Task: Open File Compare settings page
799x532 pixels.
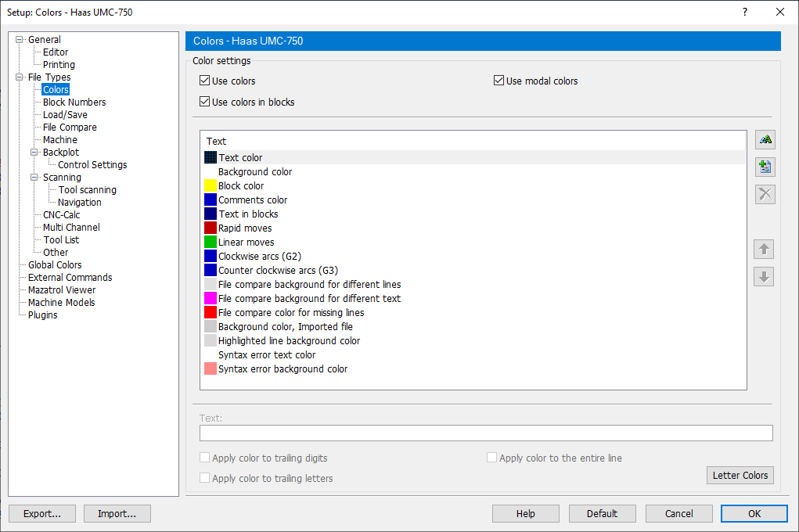Action: pos(70,128)
